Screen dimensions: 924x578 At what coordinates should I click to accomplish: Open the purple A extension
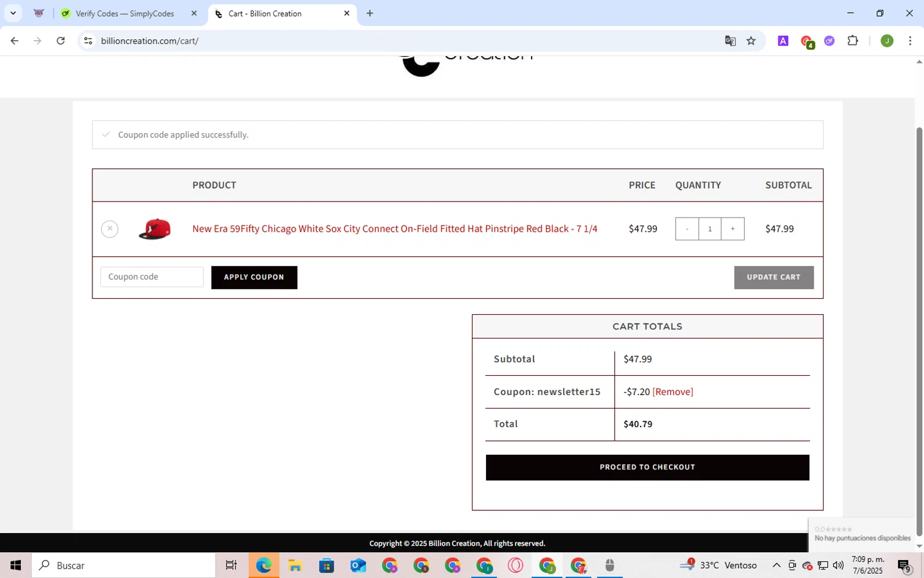click(783, 41)
